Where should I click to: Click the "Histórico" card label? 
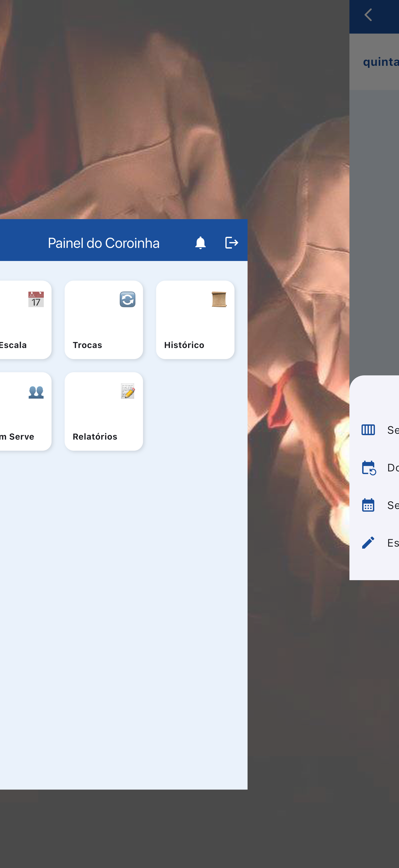pos(184,345)
